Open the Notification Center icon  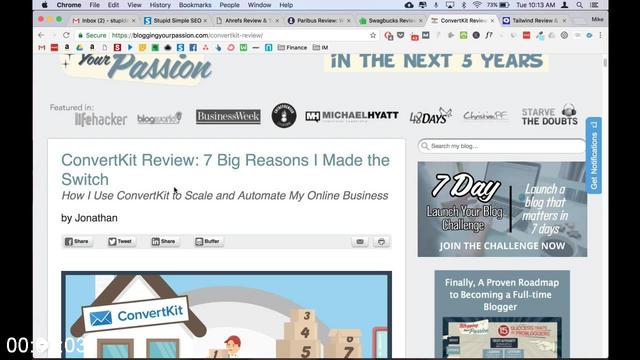coord(594,5)
